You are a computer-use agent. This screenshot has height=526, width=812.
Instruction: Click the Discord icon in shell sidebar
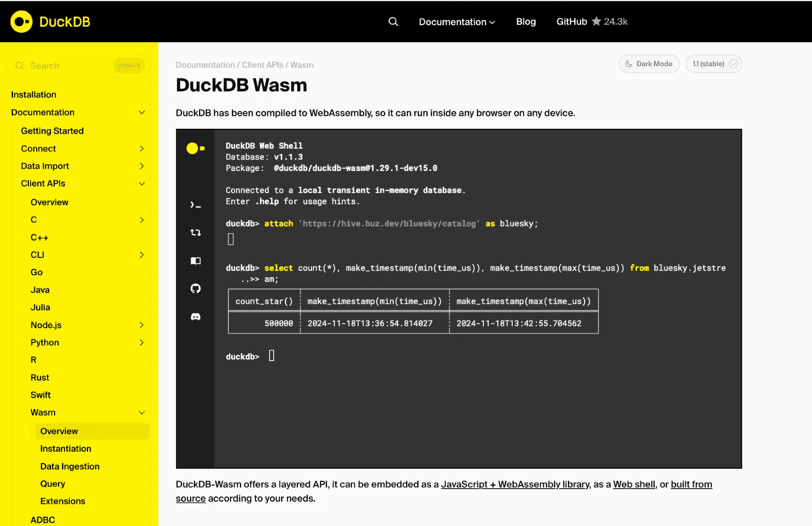tap(195, 316)
